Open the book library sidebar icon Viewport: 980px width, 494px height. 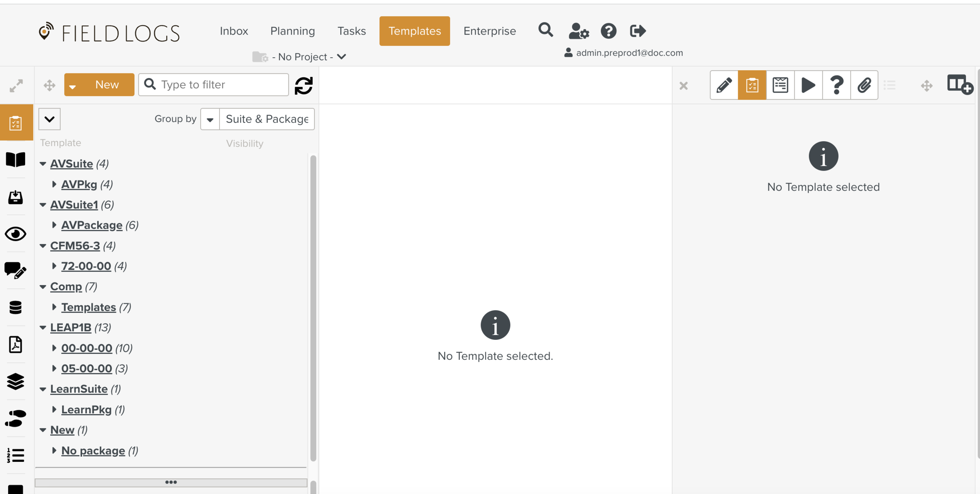pyautogui.click(x=16, y=160)
